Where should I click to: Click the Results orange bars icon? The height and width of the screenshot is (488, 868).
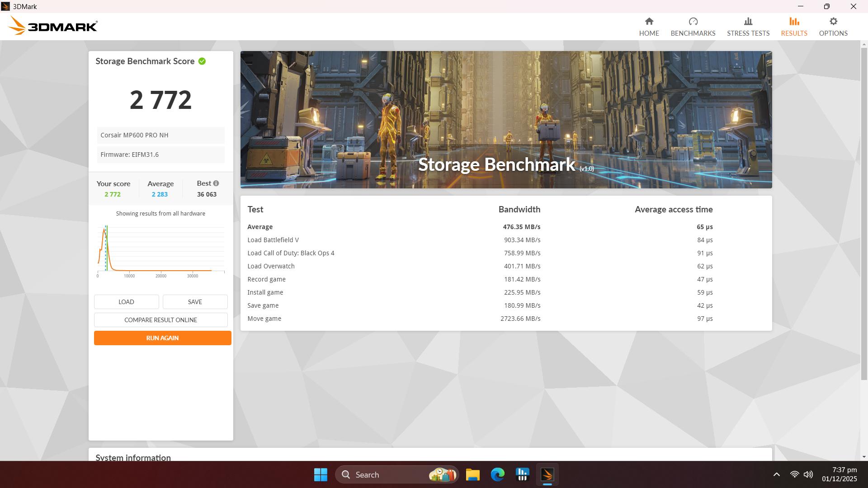point(794,21)
